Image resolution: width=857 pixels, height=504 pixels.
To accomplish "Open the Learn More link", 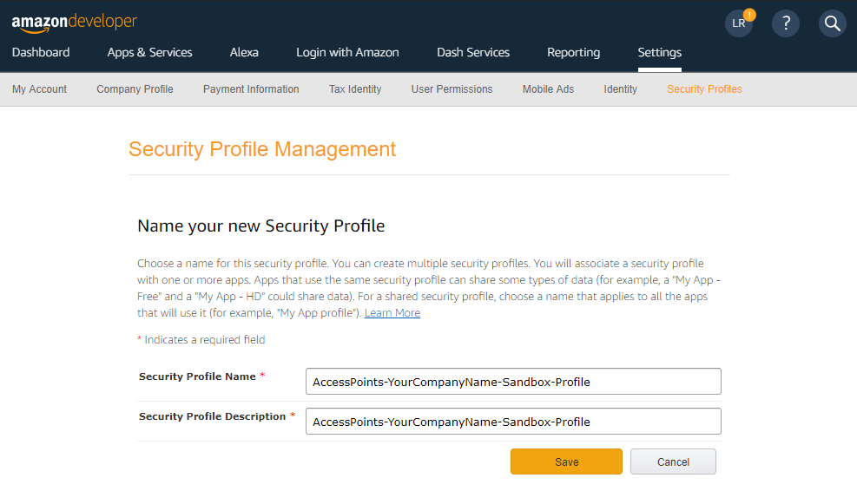I will click(392, 313).
